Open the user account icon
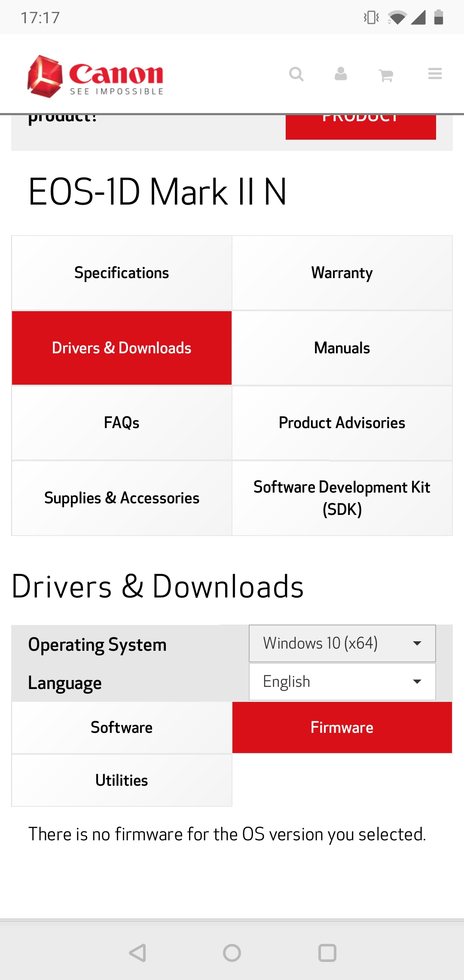Screen dimensions: 464x980 340,74
